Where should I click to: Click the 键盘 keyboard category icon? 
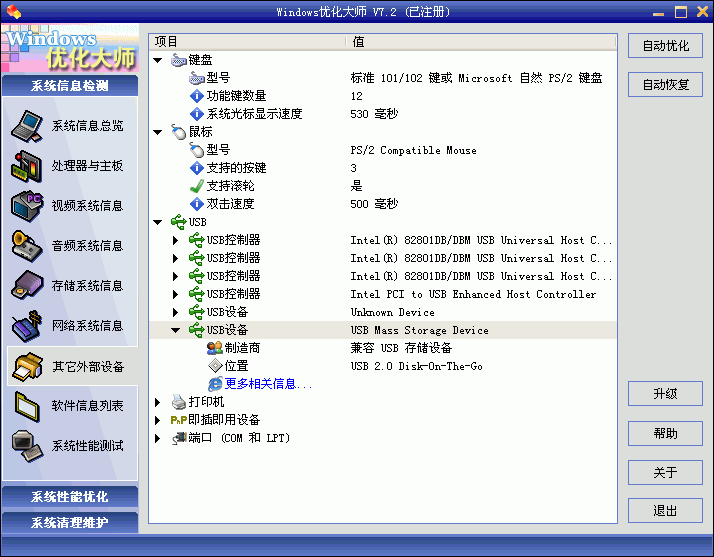coord(179,60)
